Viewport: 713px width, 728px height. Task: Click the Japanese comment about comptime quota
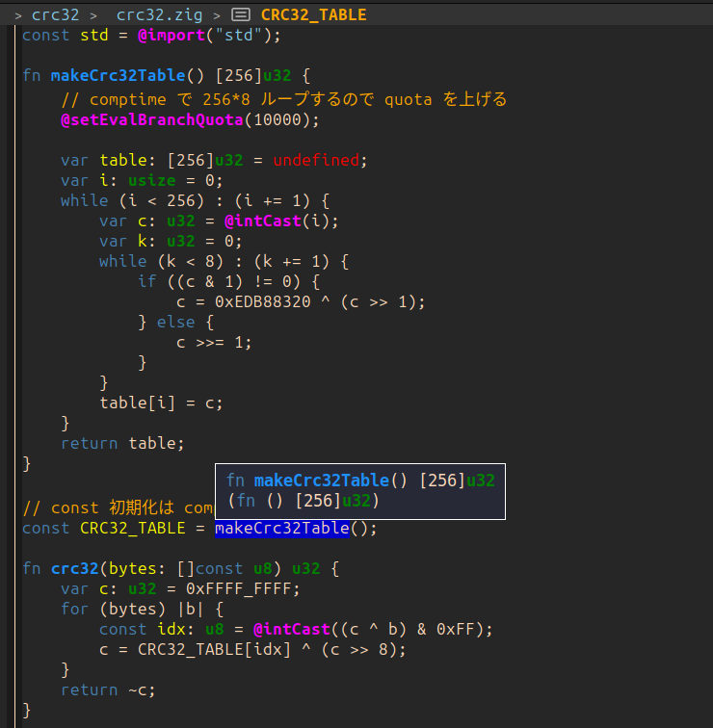click(x=283, y=99)
